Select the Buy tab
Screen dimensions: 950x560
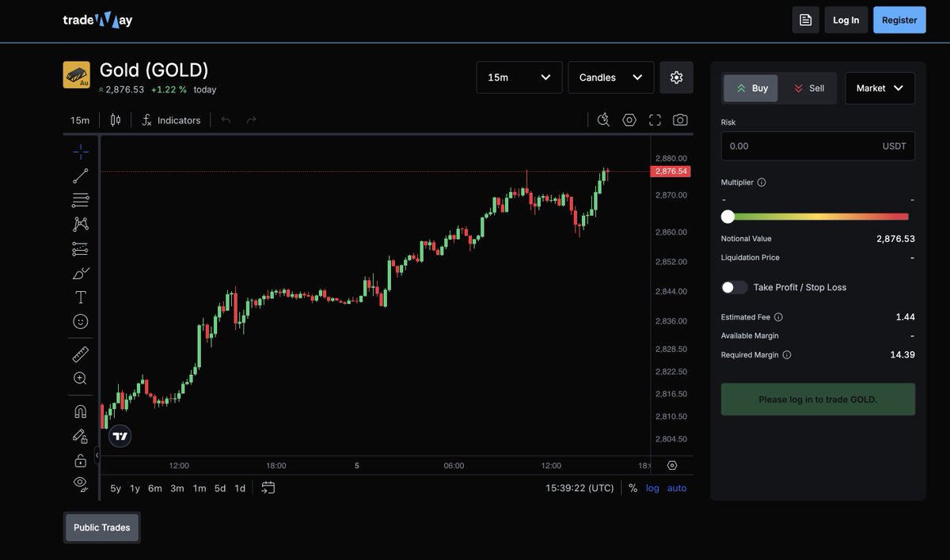tap(750, 88)
